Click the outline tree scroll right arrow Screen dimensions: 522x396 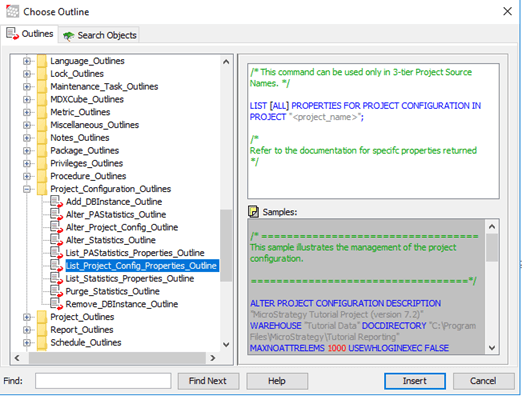[x=213, y=358]
